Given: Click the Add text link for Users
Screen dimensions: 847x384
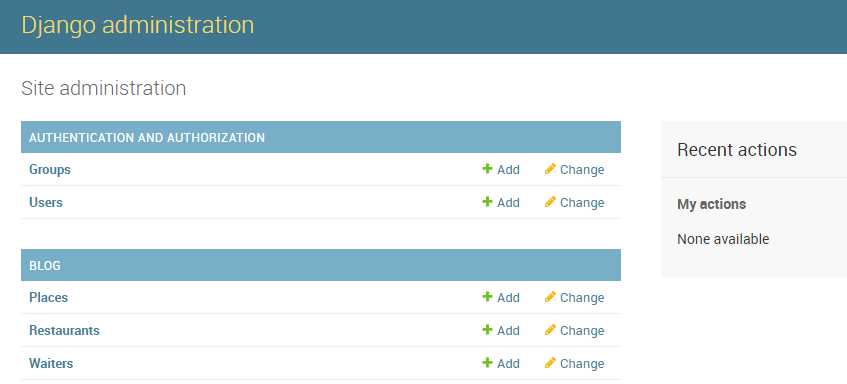Looking at the screenshot, I should pos(508,203).
